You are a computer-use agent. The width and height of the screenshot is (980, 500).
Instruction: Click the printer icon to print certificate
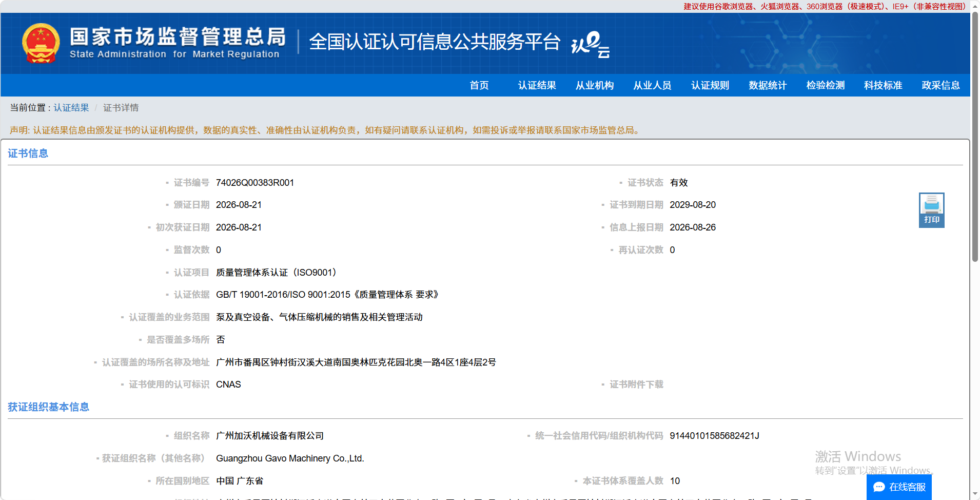[x=931, y=210]
